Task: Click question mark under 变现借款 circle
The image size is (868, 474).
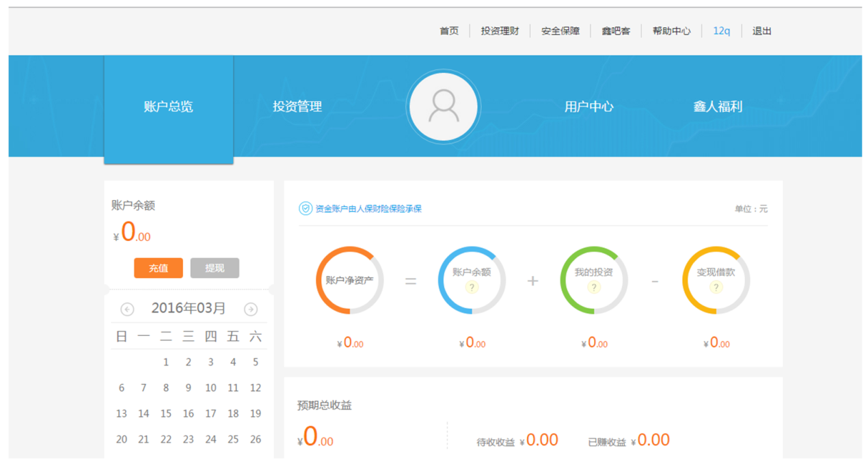Action: point(716,287)
